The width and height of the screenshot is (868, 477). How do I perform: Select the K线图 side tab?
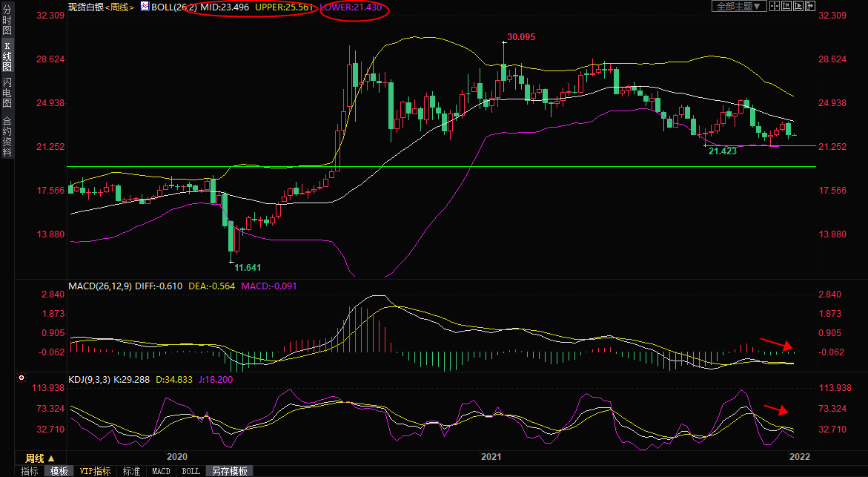[7, 56]
